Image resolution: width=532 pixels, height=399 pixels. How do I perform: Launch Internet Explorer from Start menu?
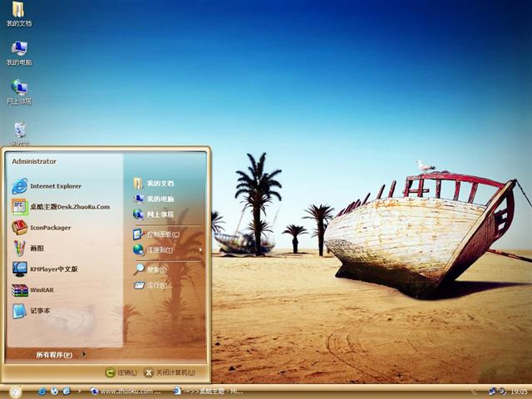[47, 186]
